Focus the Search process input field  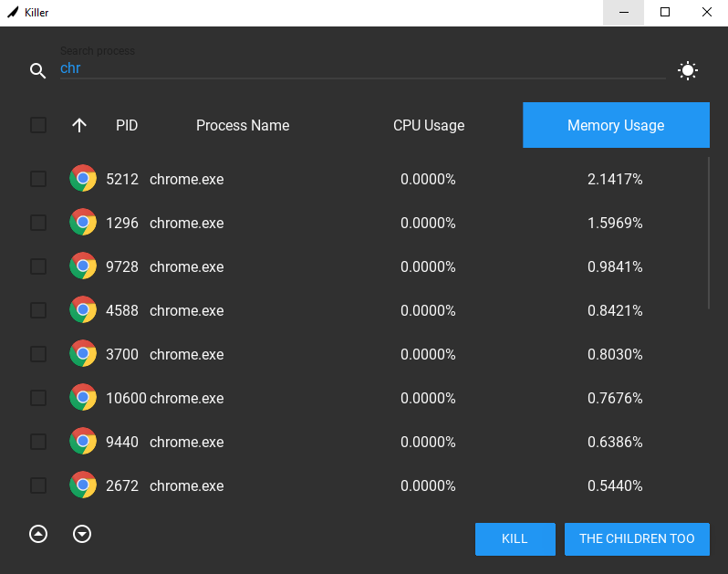click(363, 68)
